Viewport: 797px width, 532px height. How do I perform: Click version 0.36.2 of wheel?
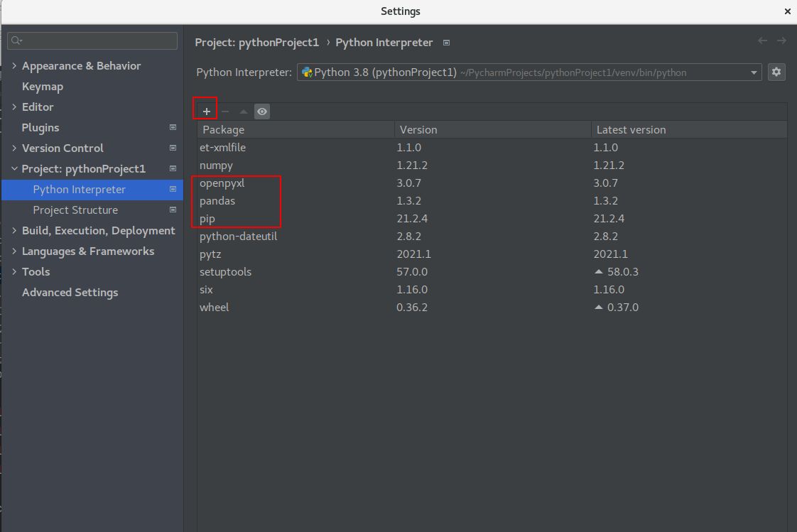click(x=412, y=308)
